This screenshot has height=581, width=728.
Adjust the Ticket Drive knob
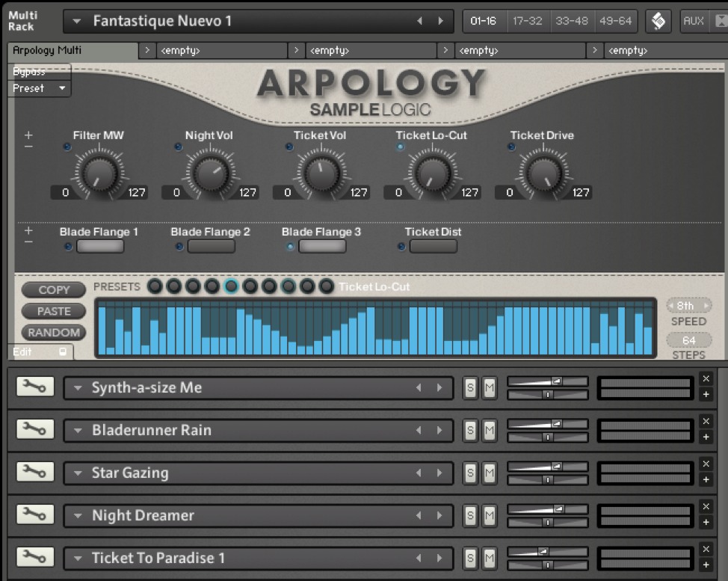click(x=543, y=174)
